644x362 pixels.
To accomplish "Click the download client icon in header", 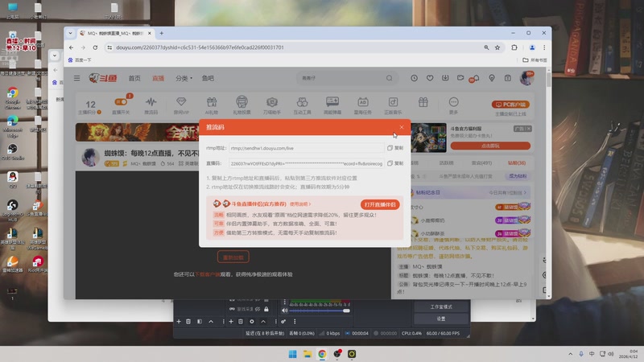I will point(445,77).
